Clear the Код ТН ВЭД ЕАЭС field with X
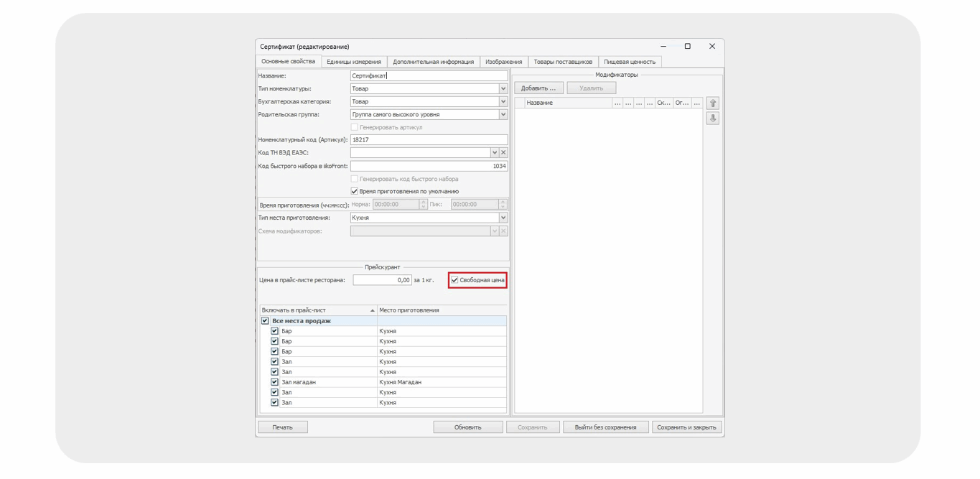This screenshot has width=980, height=479. point(503,153)
